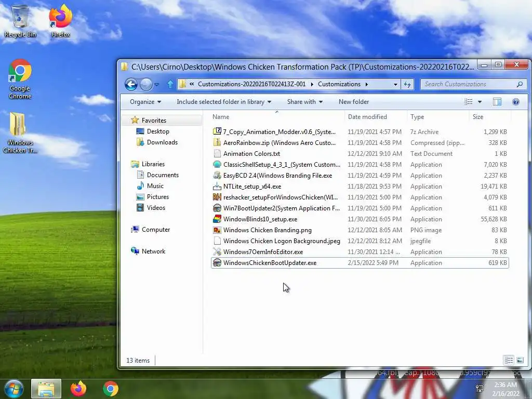The height and width of the screenshot is (399, 532).
Task: Open the Documents library
Action: point(163,175)
